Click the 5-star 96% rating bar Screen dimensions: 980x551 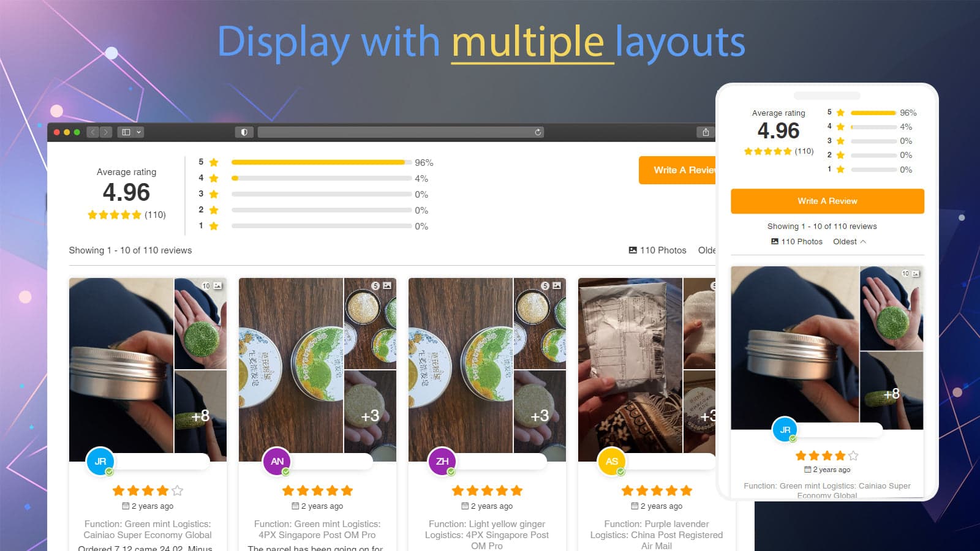coord(318,162)
